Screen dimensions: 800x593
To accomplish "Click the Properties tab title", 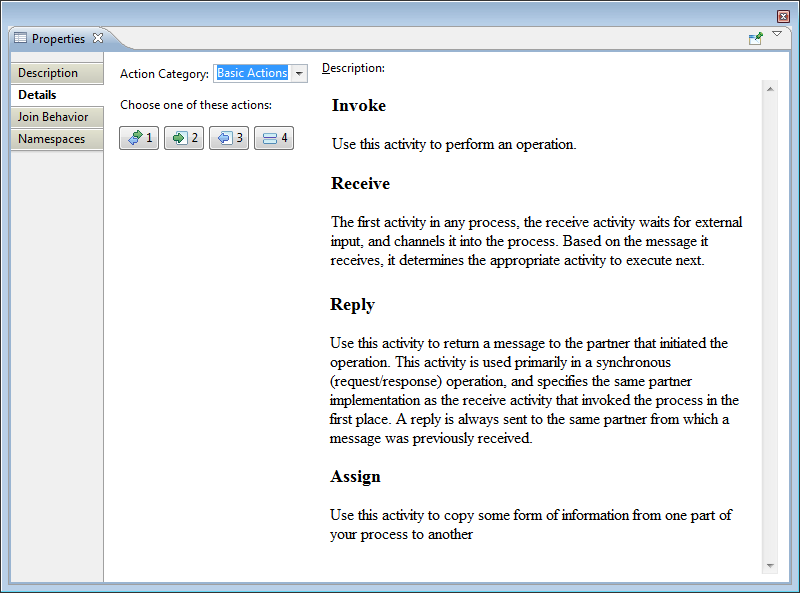I will point(58,39).
